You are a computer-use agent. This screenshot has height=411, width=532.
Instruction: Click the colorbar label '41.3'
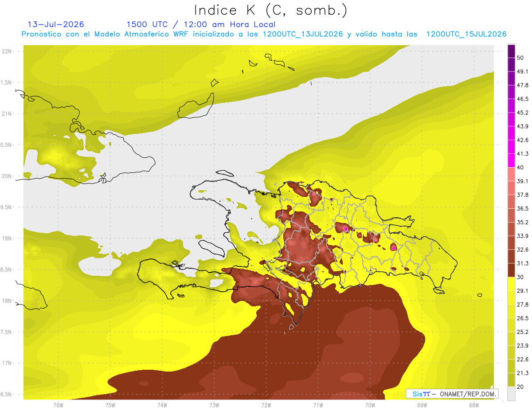pos(523,154)
